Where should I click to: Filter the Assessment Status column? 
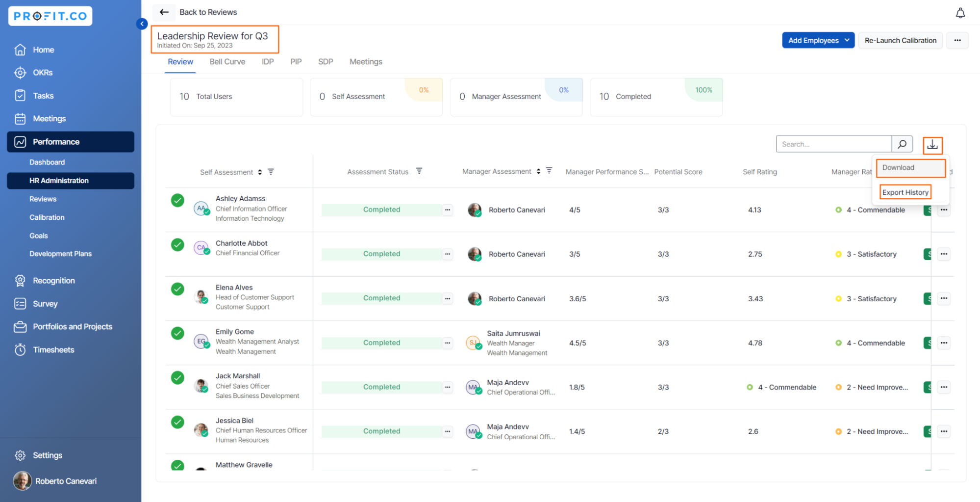[419, 171]
